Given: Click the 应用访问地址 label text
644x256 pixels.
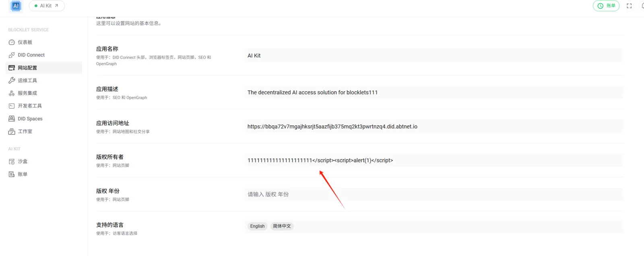Looking at the screenshot, I should point(113,123).
